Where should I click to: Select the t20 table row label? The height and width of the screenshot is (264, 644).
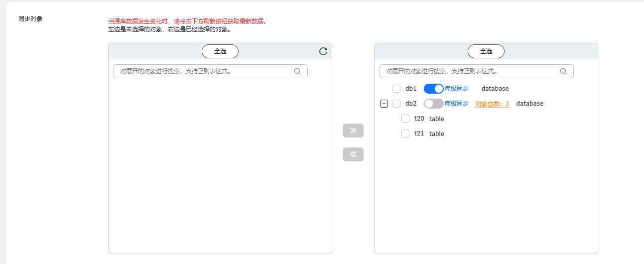(x=419, y=119)
